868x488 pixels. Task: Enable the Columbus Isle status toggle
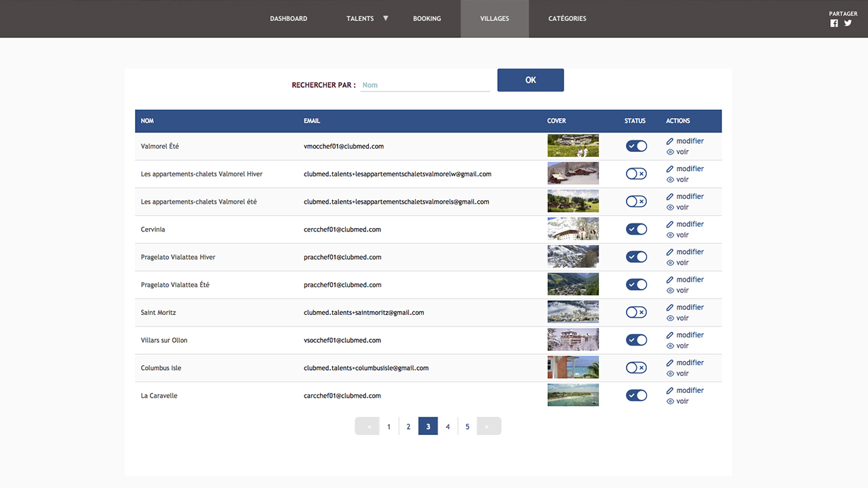636,368
